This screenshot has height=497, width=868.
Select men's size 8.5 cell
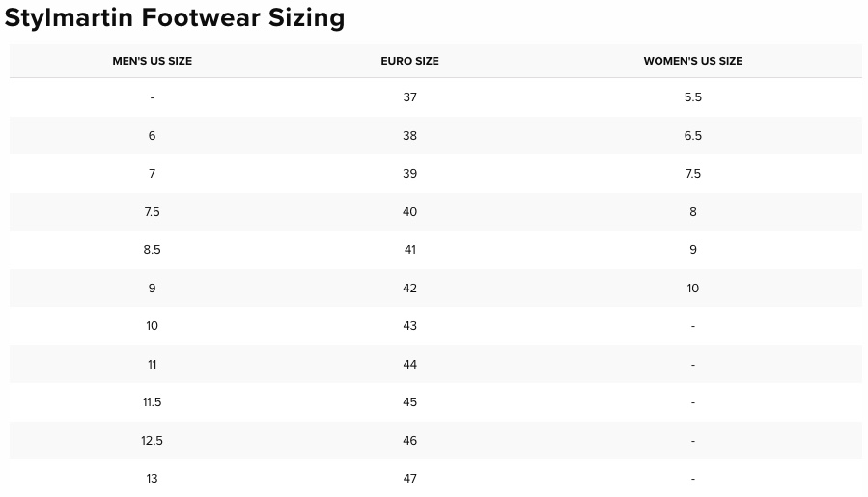153,250
